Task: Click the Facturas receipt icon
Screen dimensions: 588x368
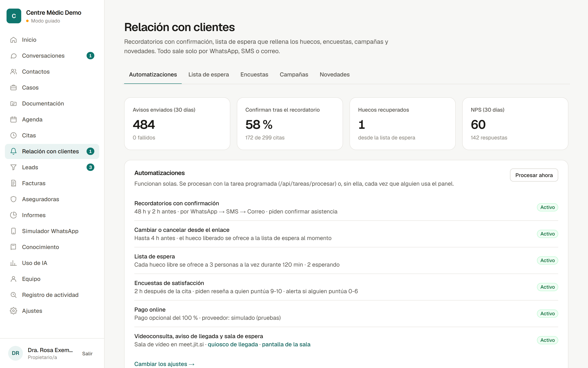Action: point(14,183)
